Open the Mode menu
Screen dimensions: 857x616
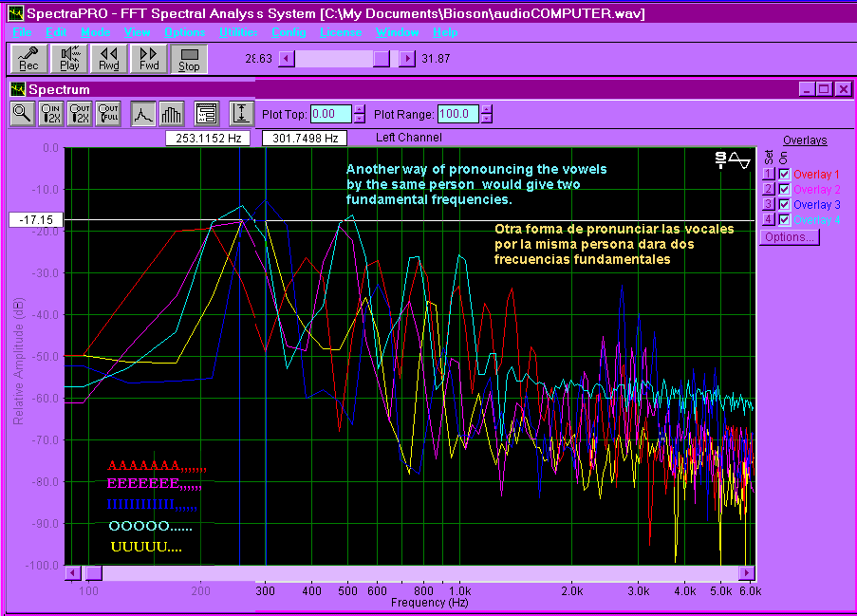pos(95,32)
